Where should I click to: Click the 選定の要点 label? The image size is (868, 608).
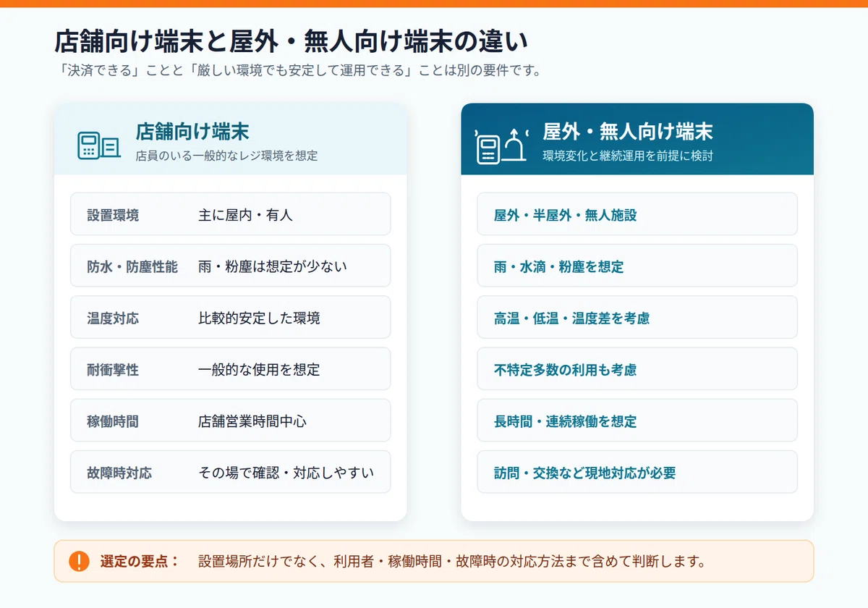pos(140,561)
